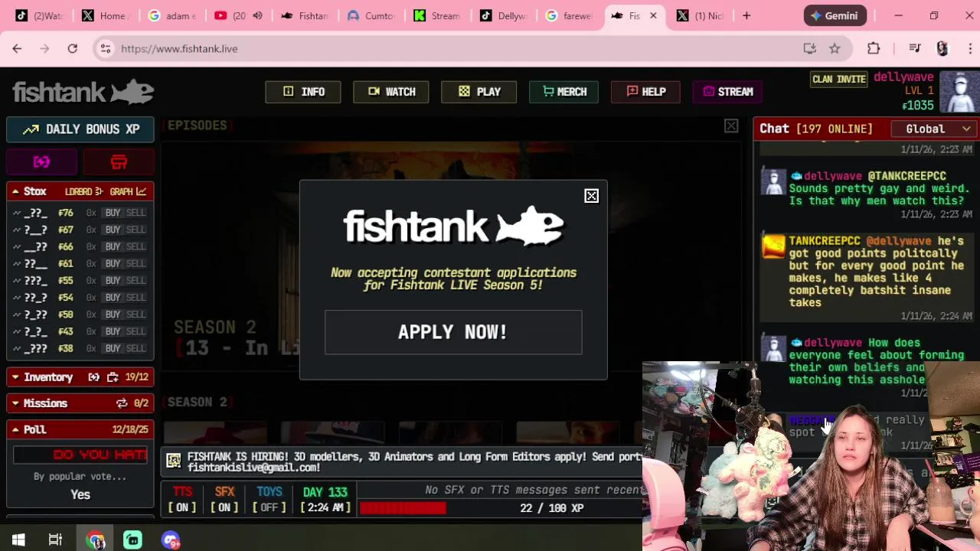980x551 pixels.
Task: Open a new browser tab
Action: (746, 15)
